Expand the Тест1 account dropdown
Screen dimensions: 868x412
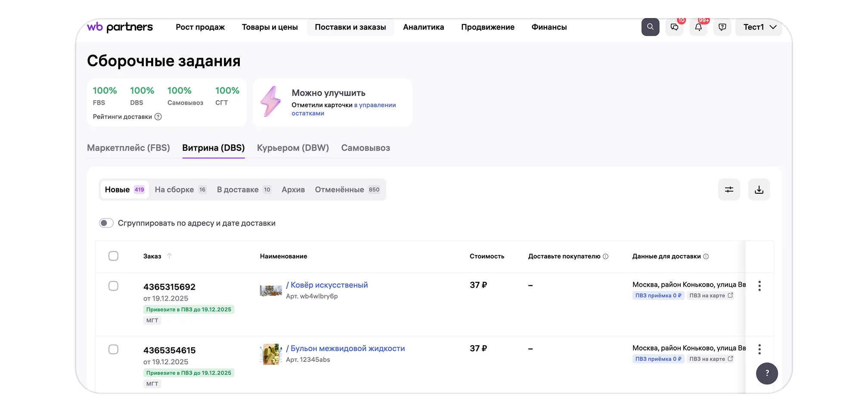[x=759, y=27]
